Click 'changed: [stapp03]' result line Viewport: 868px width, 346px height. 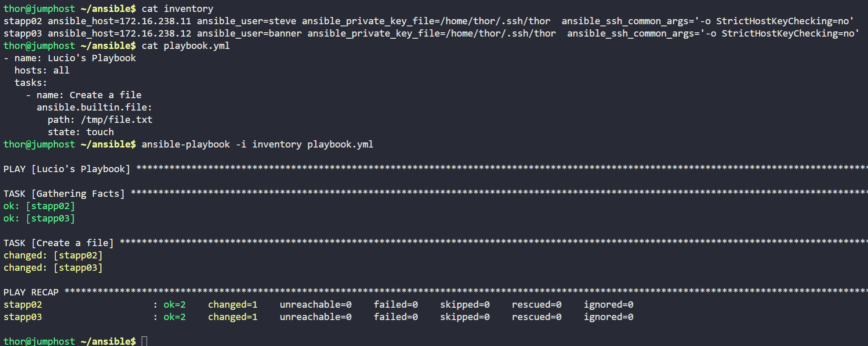pos(53,268)
